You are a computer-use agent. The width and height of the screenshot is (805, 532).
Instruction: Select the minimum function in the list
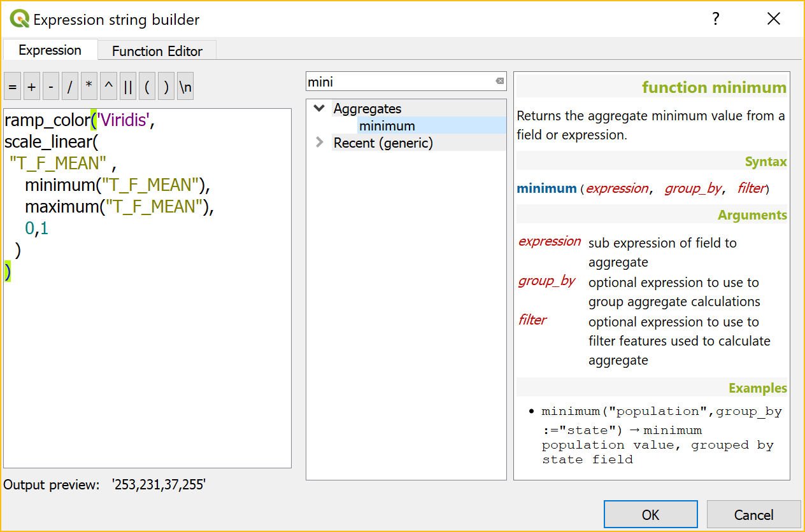[x=387, y=126]
